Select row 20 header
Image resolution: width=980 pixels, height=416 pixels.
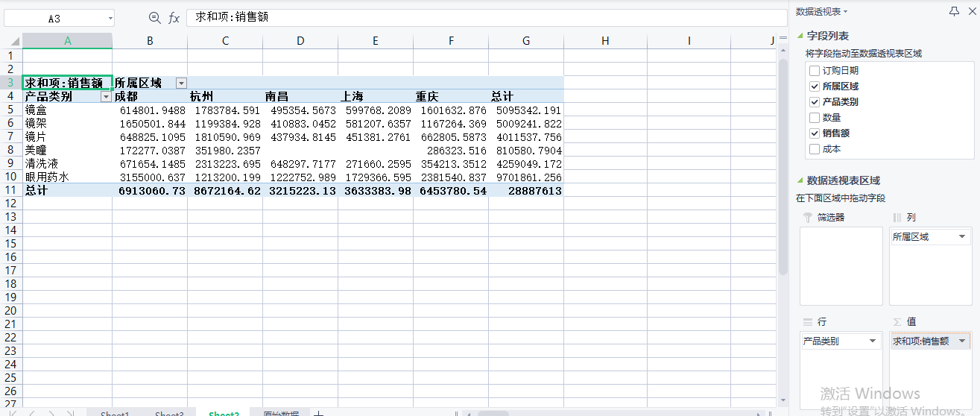(x=11, y=311)
